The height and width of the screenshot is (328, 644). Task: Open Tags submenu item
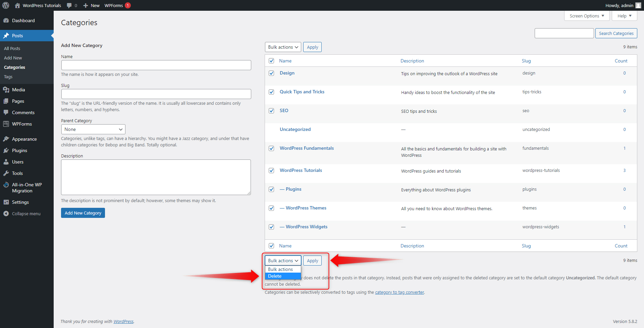(8, 77)
